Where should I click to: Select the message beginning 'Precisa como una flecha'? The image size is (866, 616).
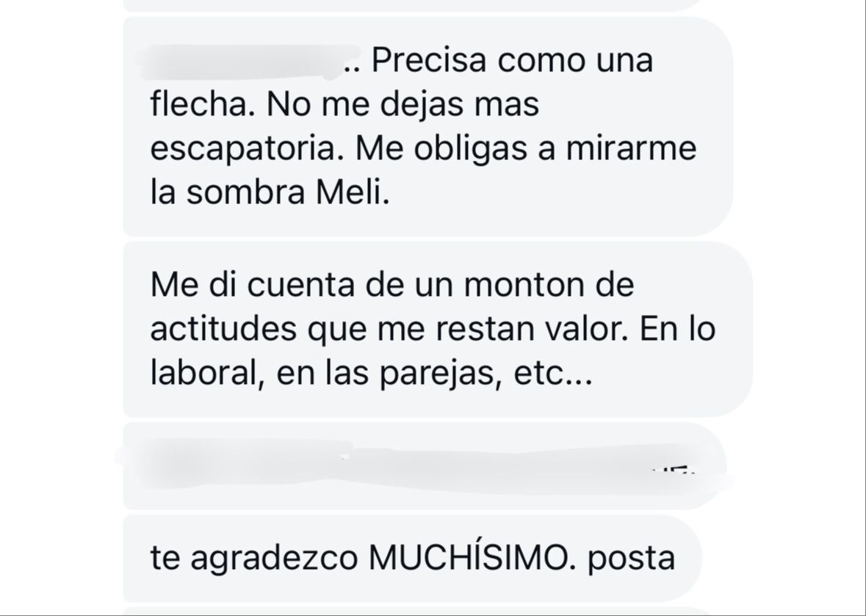pos(428,126)
